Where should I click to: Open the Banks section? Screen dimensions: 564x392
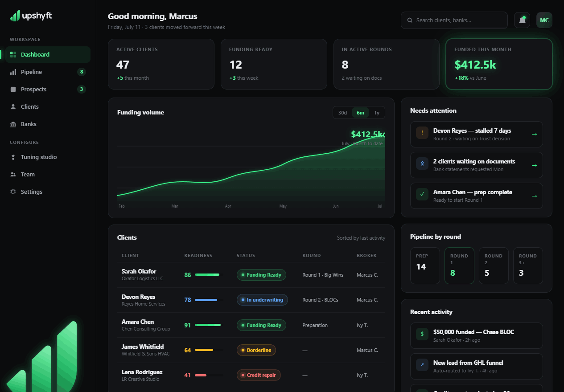click(48, 124)
